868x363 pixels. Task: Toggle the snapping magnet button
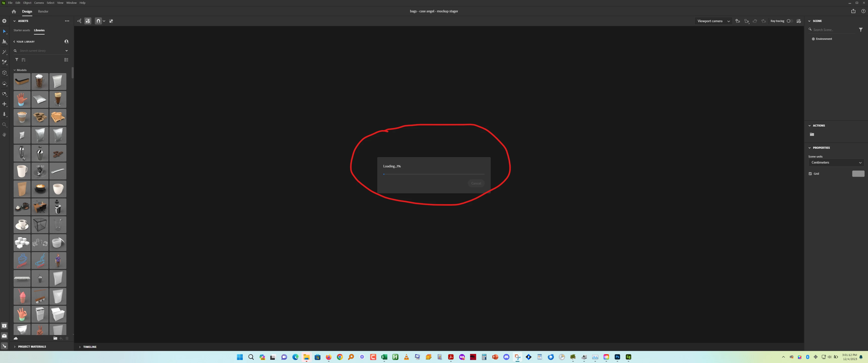tap(98, 21)
